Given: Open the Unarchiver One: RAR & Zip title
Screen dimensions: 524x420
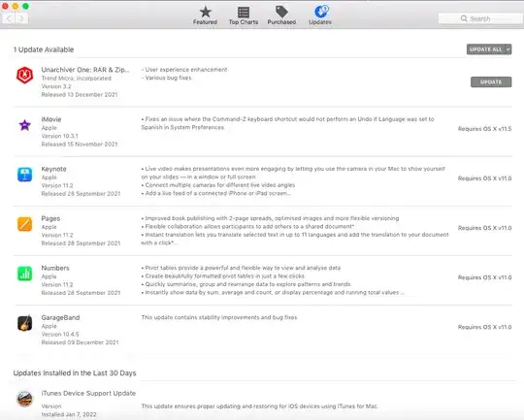Looking at the screenshot, I should [85, 70].
